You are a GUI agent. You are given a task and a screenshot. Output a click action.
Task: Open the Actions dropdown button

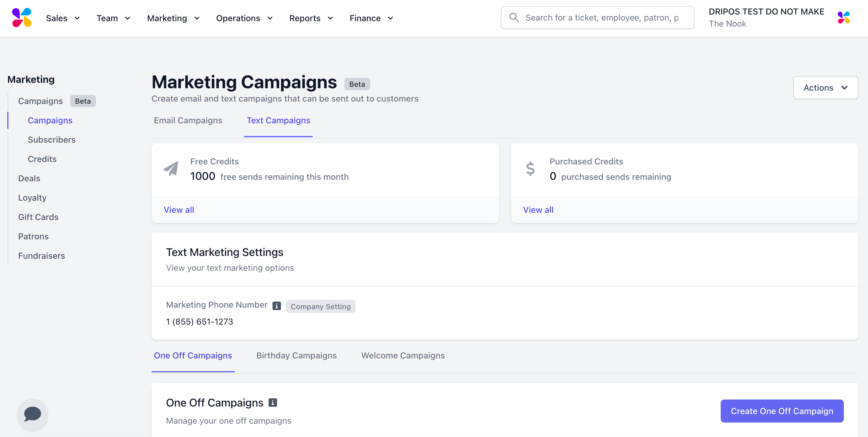(x=826, y=88)
